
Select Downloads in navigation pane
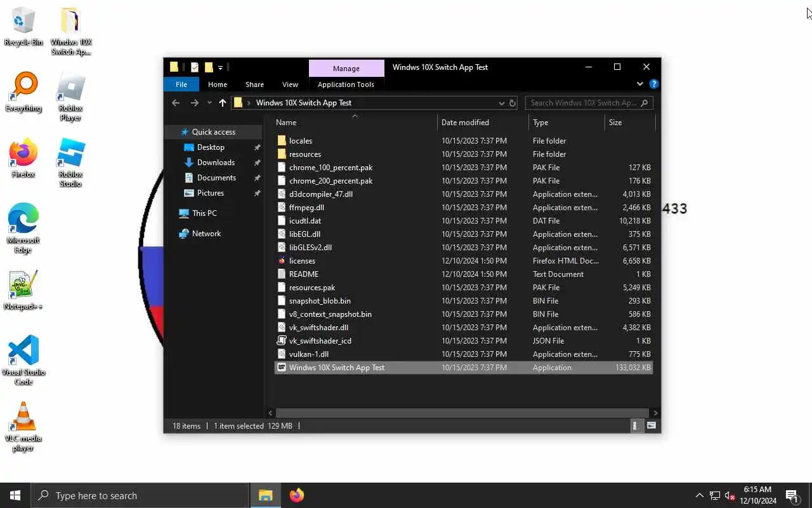pos(216,163)
